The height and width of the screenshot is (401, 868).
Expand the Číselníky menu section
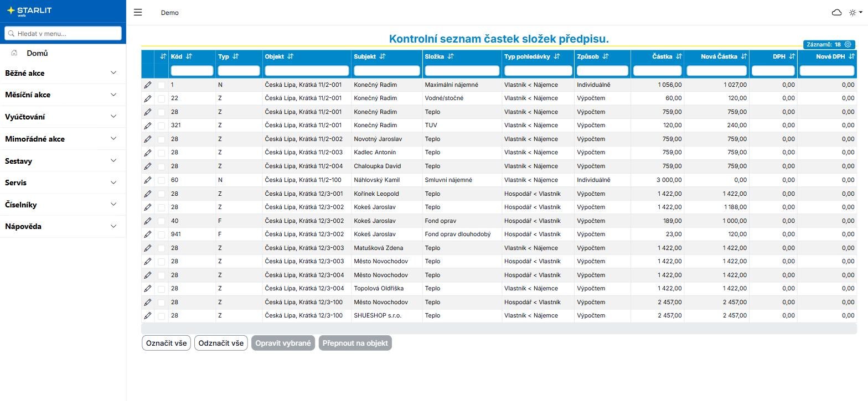point(63,205)
